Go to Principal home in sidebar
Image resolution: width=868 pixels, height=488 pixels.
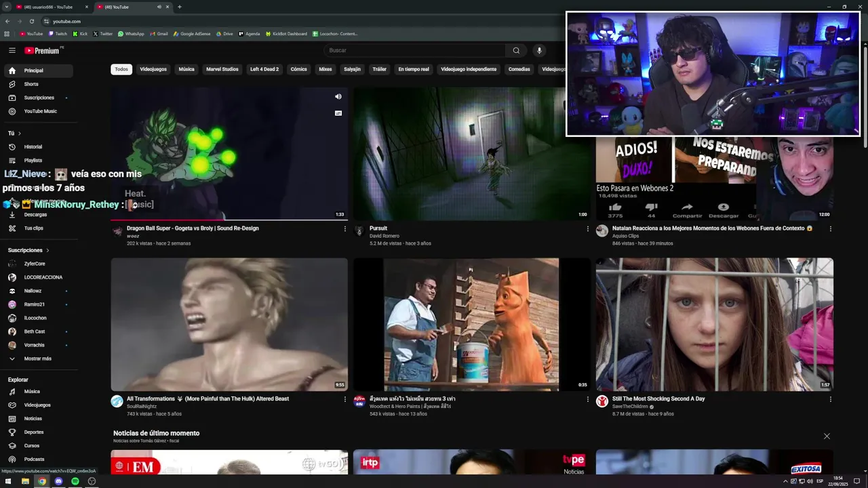tap(39, 70)
